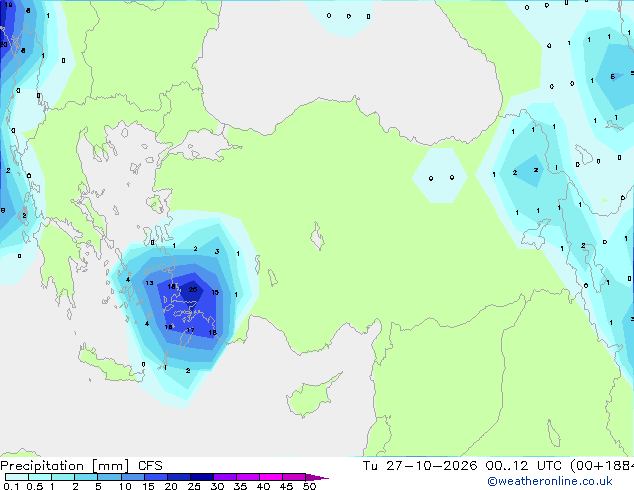
Task: Pick the 10–15 mm legend color swatch
Action: click(133, 477)
